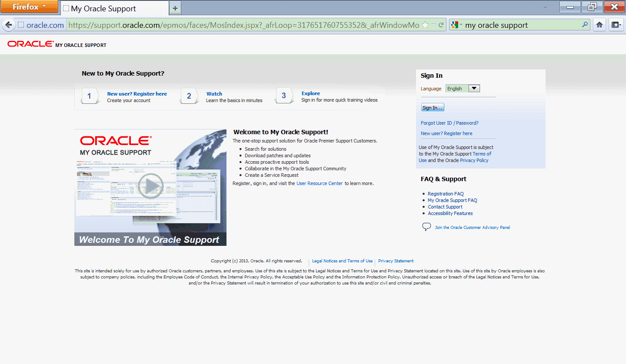
Task: Click the oracle.com site identity button
Action: pos(41,25)
